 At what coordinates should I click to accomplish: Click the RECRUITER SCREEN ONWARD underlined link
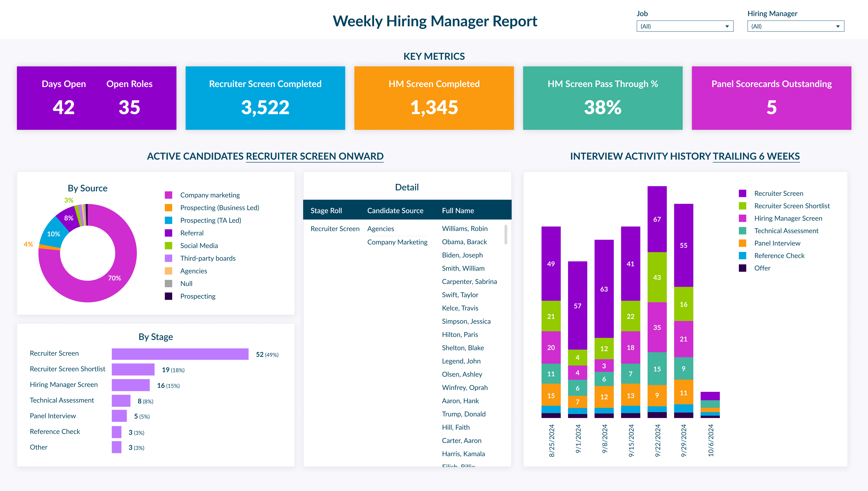[315, 156]
